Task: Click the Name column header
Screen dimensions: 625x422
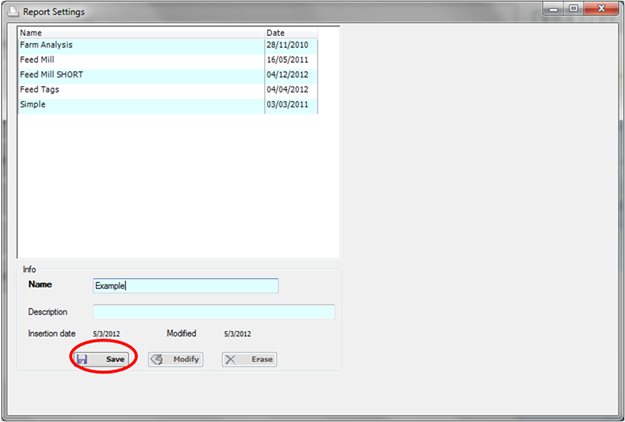Action: (141, 33)
